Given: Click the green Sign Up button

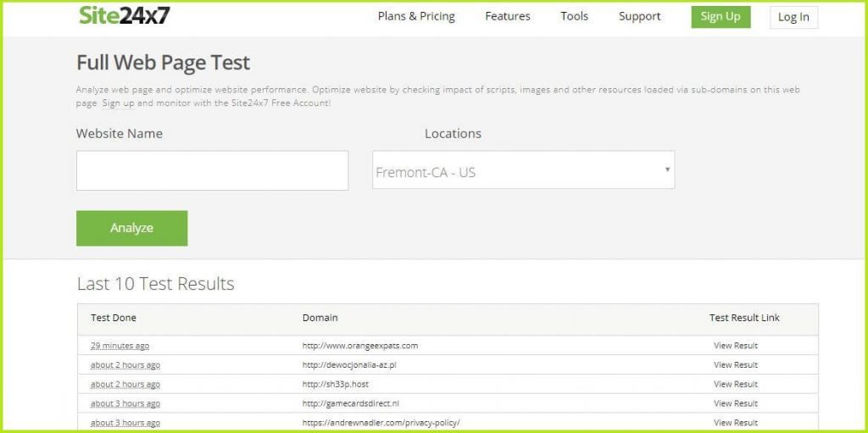Looking at the screenshot, I should coord(721,17).
